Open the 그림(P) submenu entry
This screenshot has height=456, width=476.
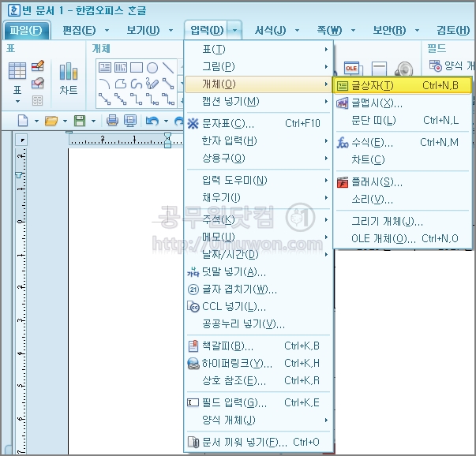click(x=258, y=66)
